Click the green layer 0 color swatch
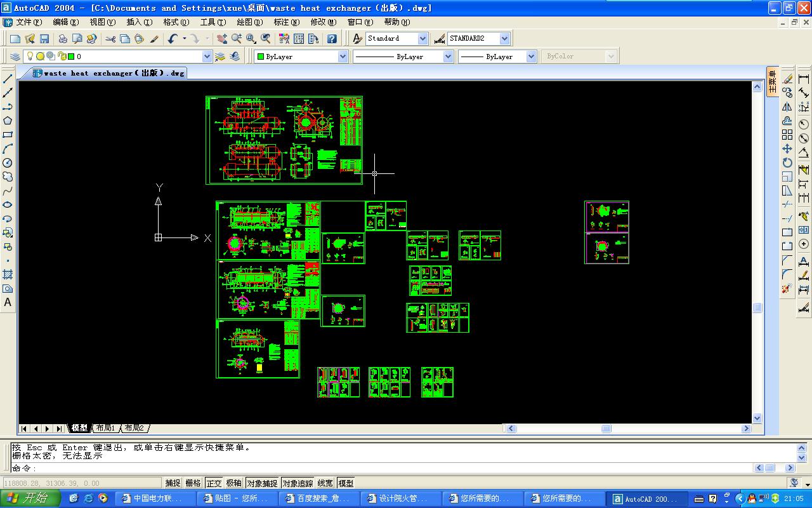This screenshot has height=508, width=812. click(70, 57)
